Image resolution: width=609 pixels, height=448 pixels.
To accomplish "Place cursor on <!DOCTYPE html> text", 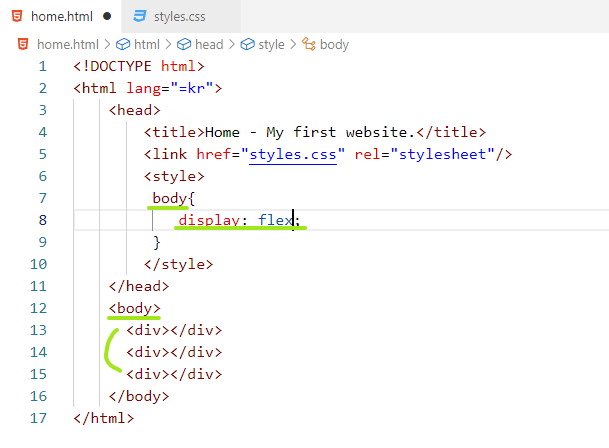I will (x=139, y=66).
